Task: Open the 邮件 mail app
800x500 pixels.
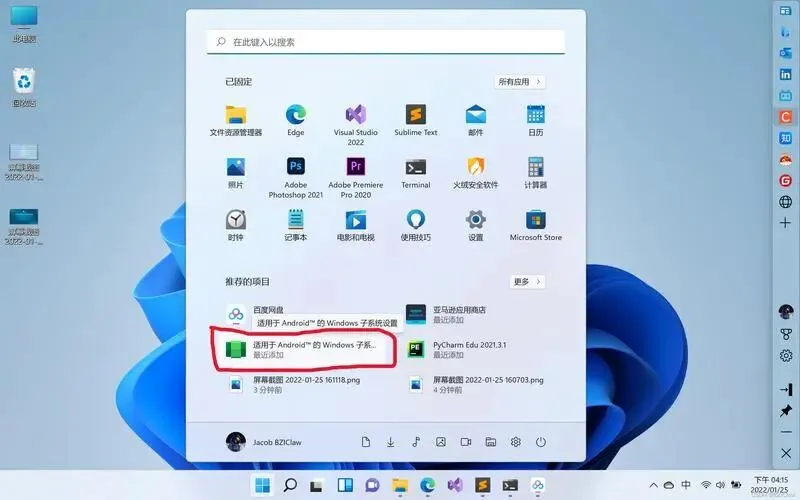Action: pyautogui.click(x=476, y=121)
